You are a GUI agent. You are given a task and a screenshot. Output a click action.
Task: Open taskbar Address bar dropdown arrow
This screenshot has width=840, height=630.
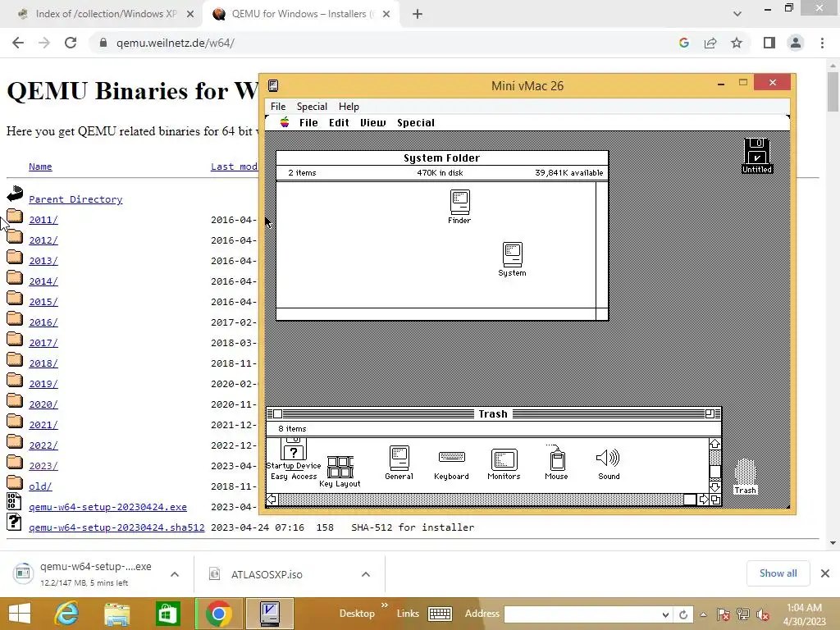click(665, 614)
